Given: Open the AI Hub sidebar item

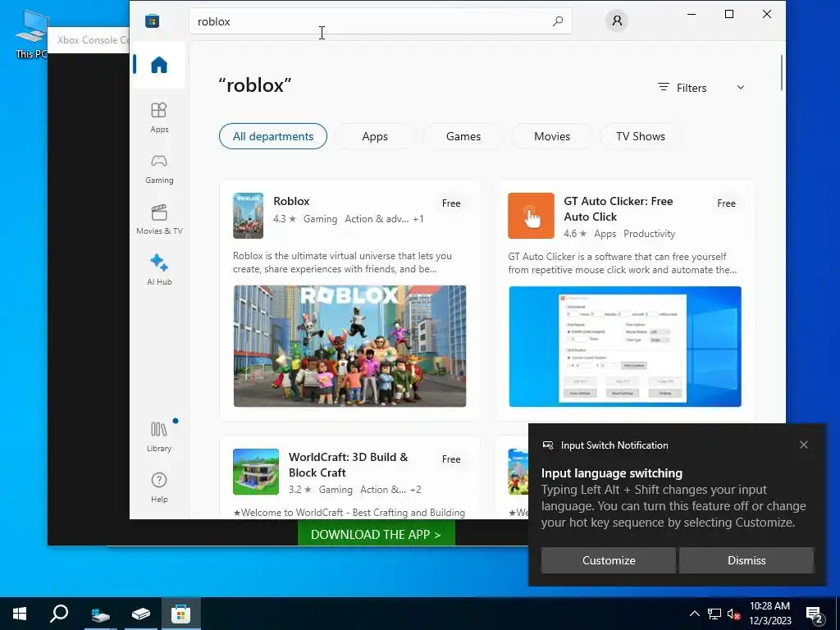Looking at the screenshot, I should tap(159, 270).
